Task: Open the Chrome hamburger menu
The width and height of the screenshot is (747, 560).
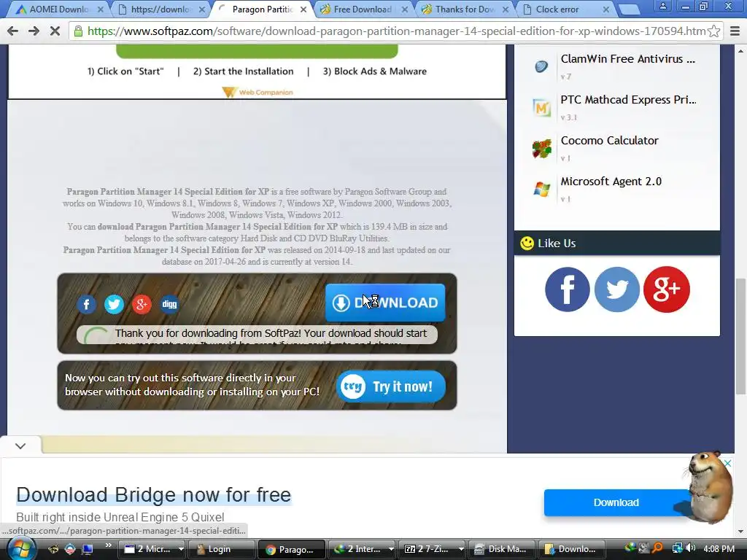Action: pyautogui.click(x=735, y=31)
